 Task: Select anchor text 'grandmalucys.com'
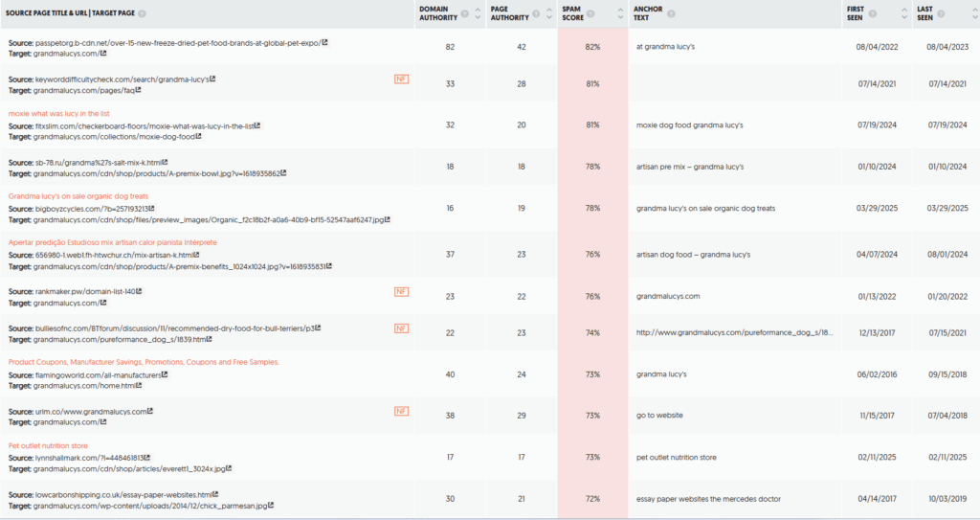[x=667, y=297]
